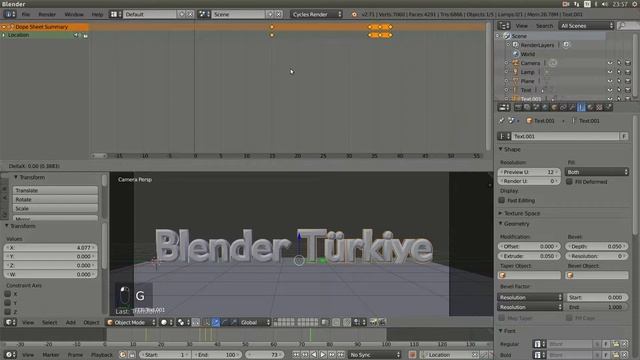
Task: Jump to the timeline end frame
Action: [x=341, y=355]
